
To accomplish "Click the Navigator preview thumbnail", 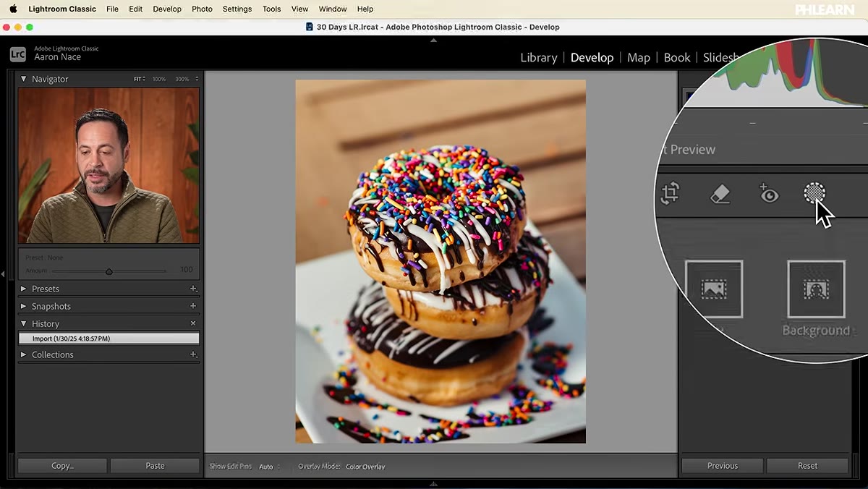I will (109, 166).
